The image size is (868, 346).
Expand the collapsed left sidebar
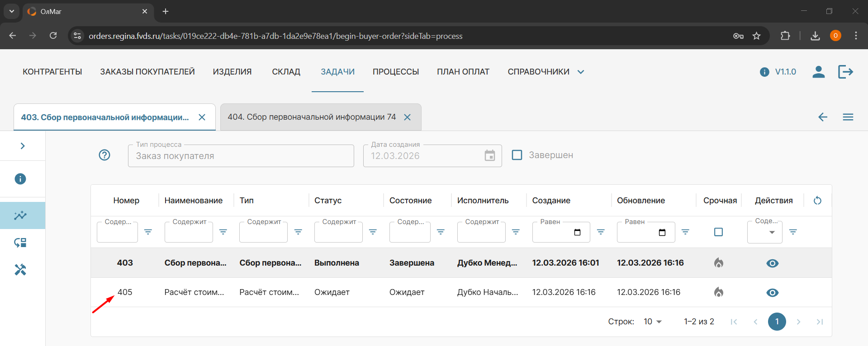pyautogui.click(x=23, y=146)
